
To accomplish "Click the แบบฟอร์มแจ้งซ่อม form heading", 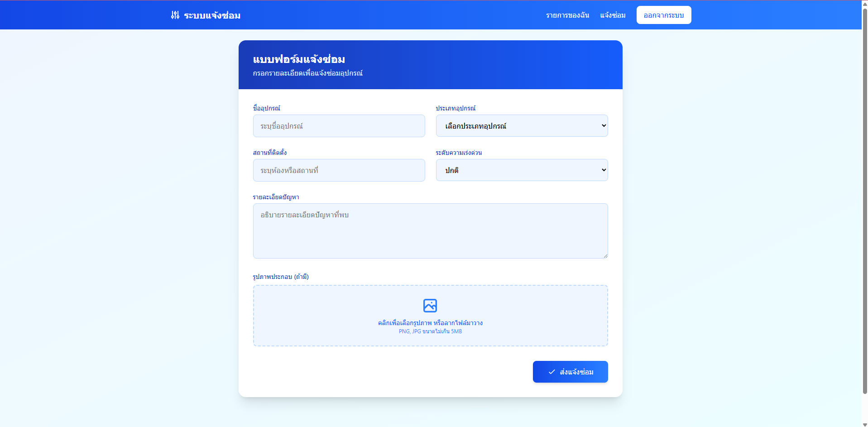I will [x=299, y=59].
